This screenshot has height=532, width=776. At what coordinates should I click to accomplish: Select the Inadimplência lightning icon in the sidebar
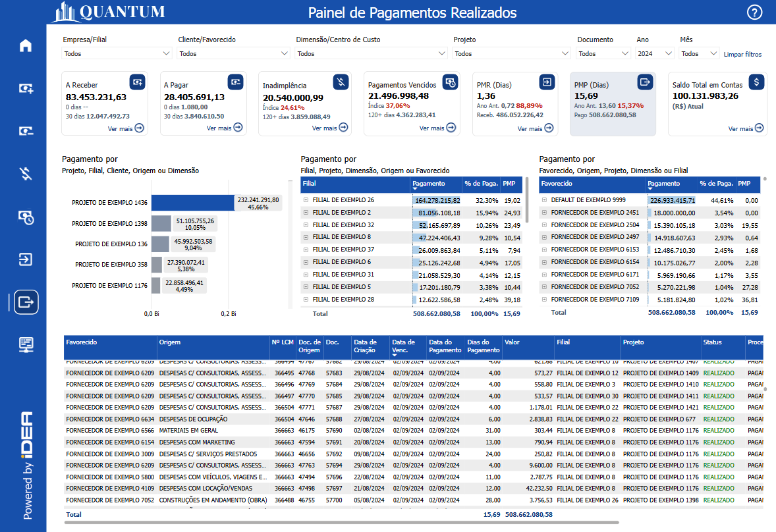[x=25, y=174]
